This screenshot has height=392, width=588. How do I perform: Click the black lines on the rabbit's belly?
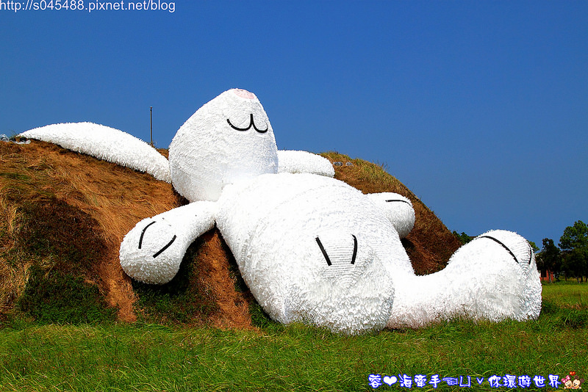[x=337, y=250]
